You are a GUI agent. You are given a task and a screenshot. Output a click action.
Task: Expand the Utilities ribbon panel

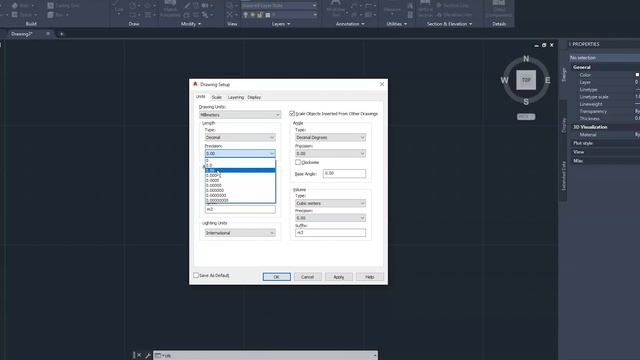397,24
